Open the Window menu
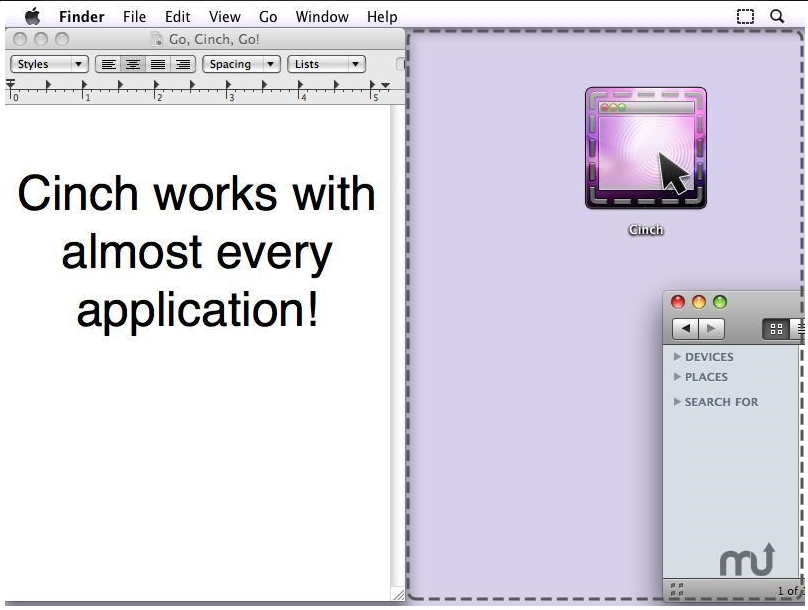Image resolution: width=808 pixels, height=610 pixels. [322, 17]
